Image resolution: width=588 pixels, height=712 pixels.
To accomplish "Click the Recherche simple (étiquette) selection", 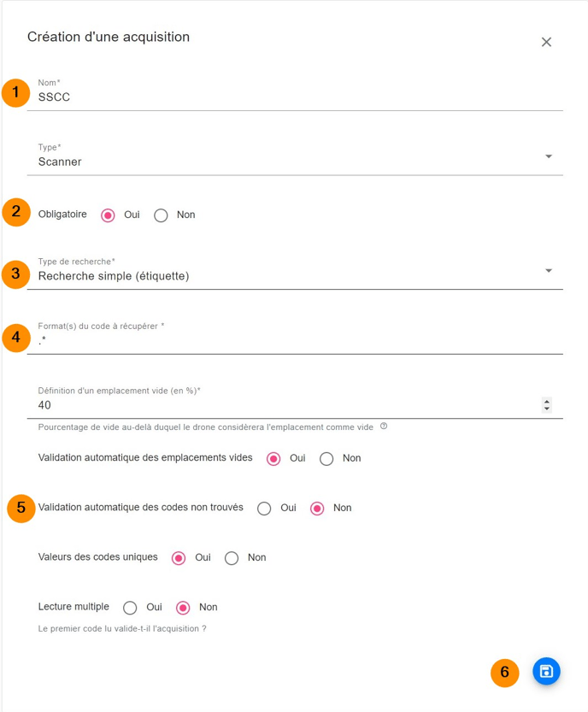I will [x=114, y=276].
